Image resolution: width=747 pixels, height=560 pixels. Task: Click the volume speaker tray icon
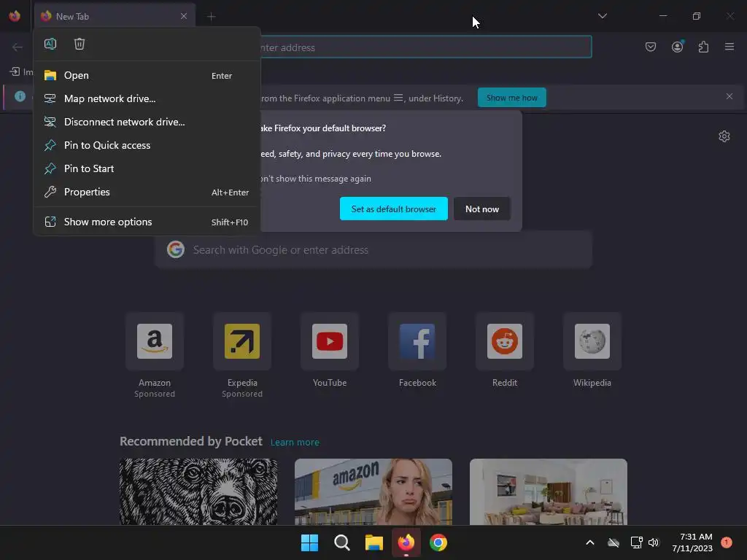pos(654,542)
